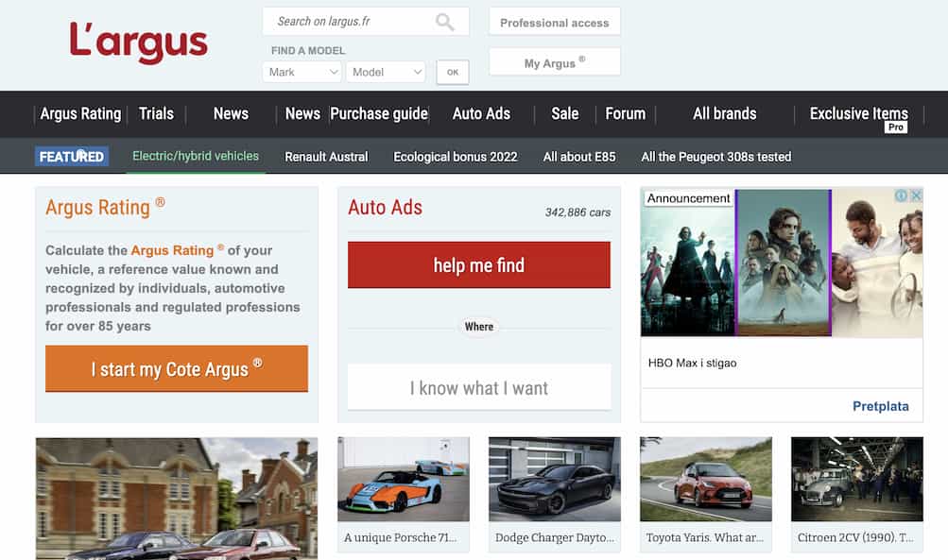Open Professional access
Image resolution: width=948 pixels, height=560 pixels.
[x=554, y=23]
